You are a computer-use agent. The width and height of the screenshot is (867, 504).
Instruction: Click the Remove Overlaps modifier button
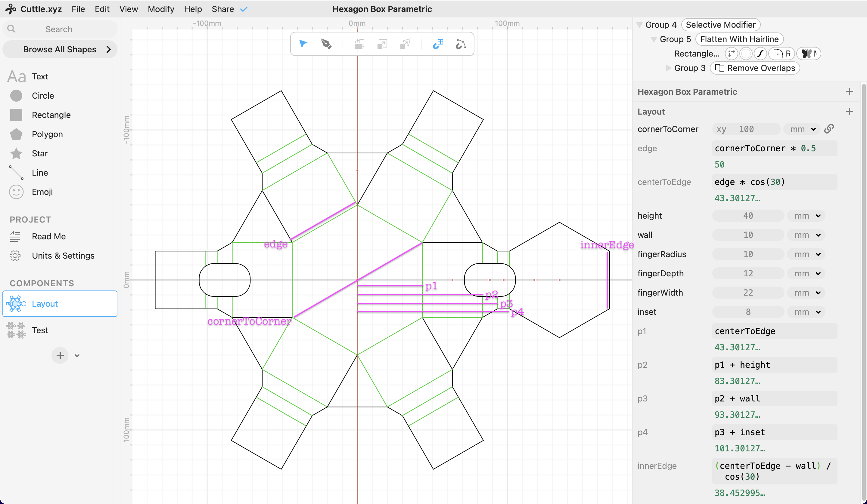755,68
